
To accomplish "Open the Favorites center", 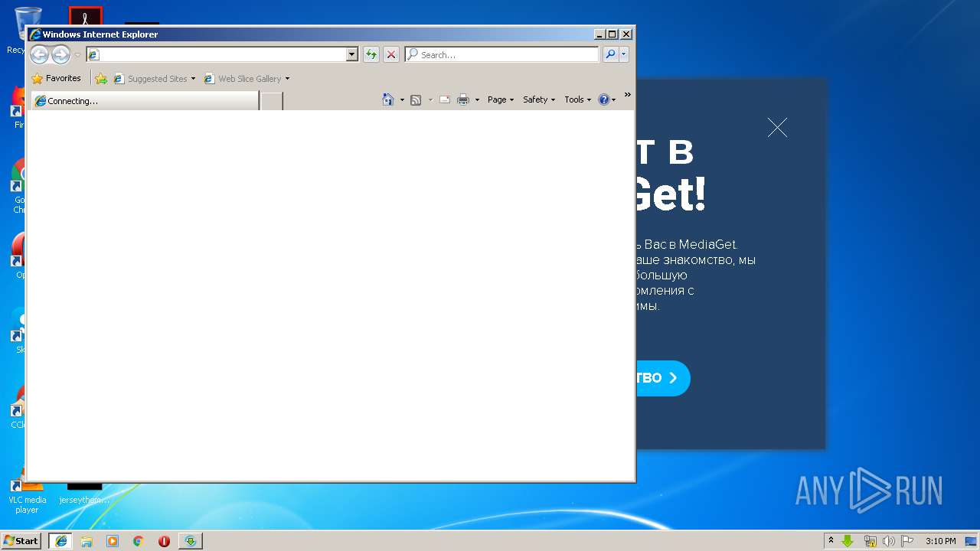I will pos(56,78).
